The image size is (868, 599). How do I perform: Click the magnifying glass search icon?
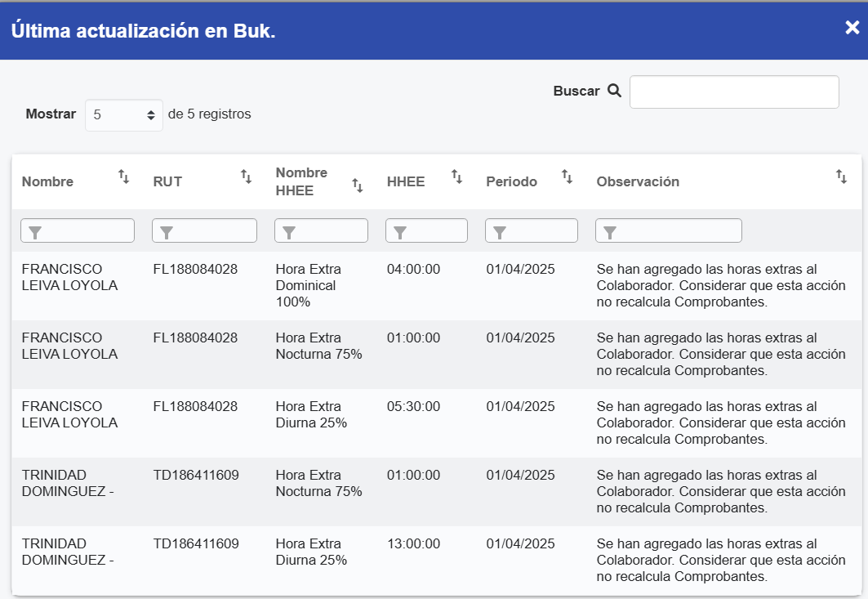615,91
